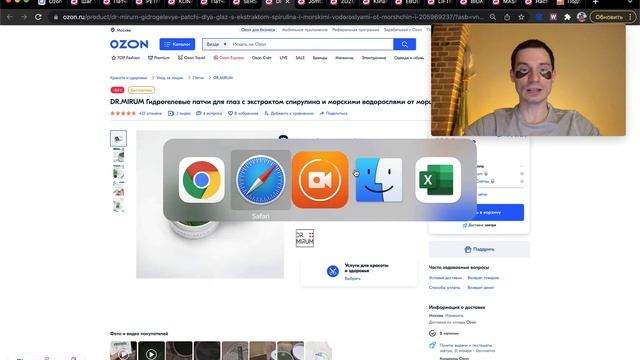Open the Каталог catalog button
This screenshot has height=360, width=640.
coord(177,44)
